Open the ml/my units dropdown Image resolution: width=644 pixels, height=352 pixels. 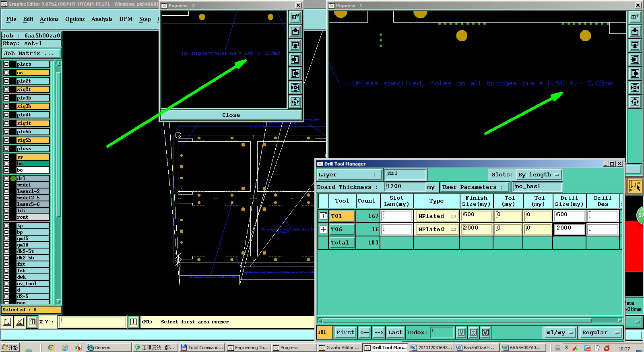pyautogui.click(x=559, y=333)
